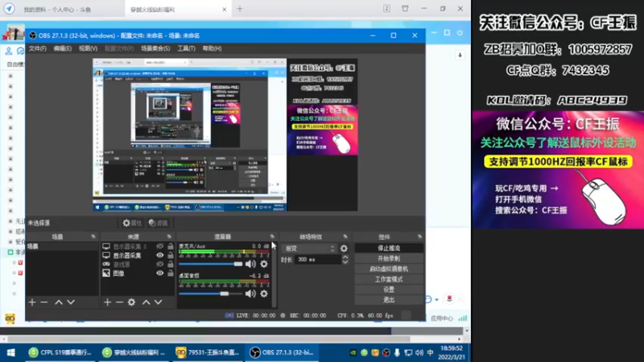Open the 视图(V) menu
The height and width of the screenshot is (362, 644).
click(89, 48)
